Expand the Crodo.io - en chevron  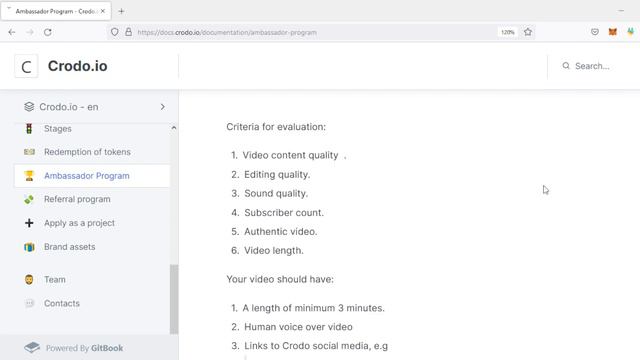162,107
